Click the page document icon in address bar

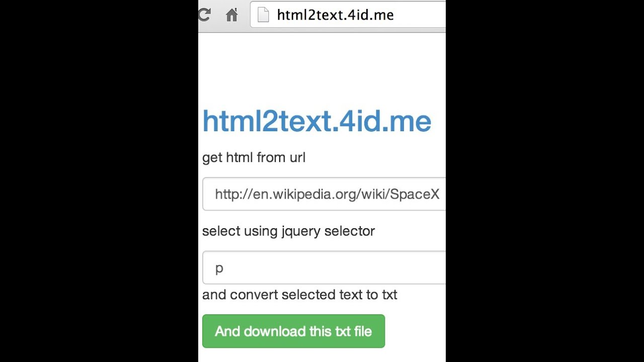click(263, 15)
